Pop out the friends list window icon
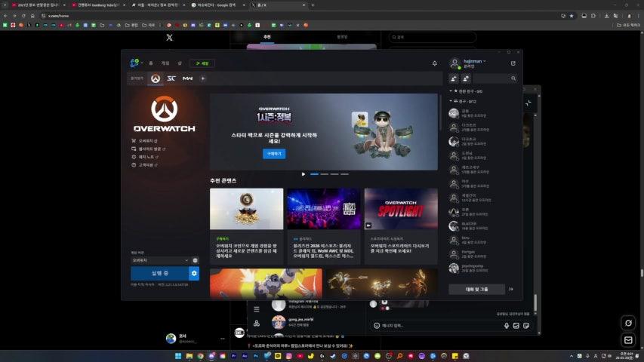The width and height of the screenshot is (644, 362). [513, 63]
